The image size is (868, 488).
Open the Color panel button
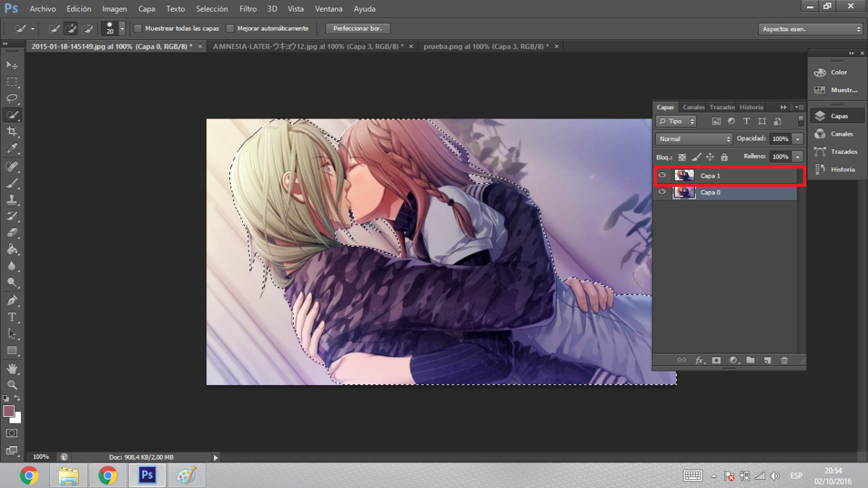(x=837, y=73)
